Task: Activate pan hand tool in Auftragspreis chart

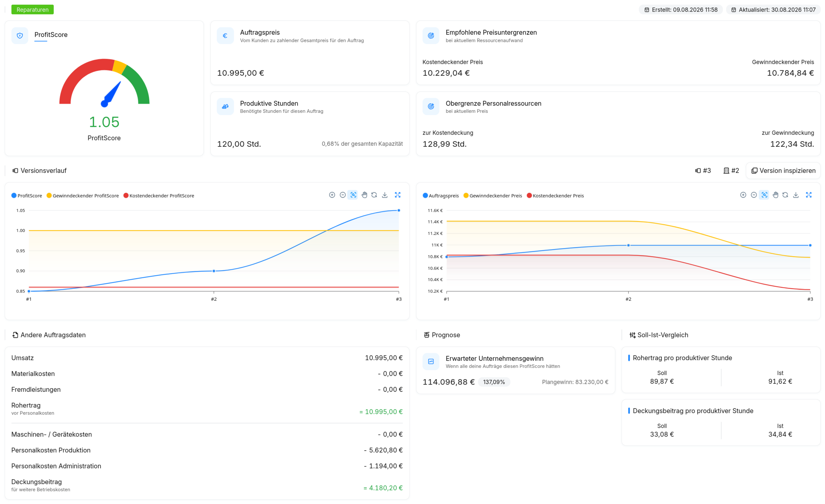Action: [x=775, y=195]
